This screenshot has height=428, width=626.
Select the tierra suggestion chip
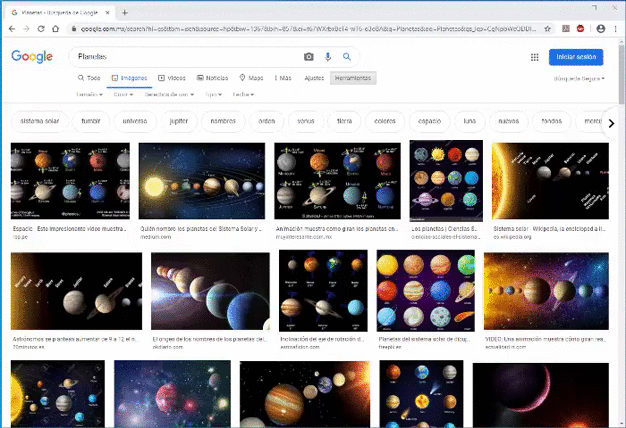[x=344, y=121]
